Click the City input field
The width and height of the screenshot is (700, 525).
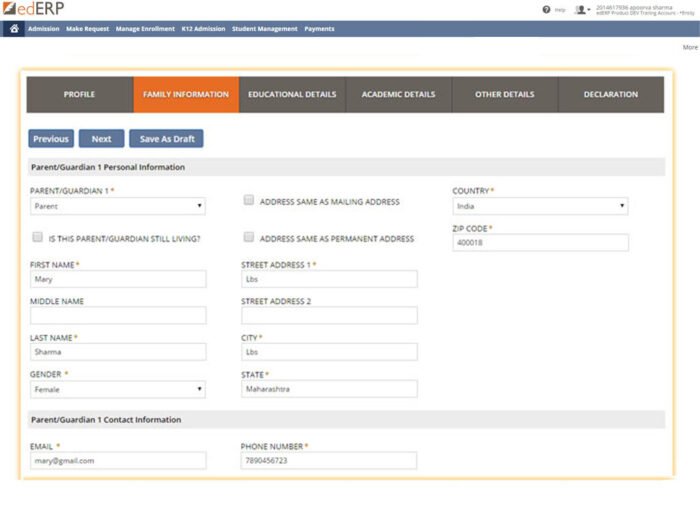(329, 352)
